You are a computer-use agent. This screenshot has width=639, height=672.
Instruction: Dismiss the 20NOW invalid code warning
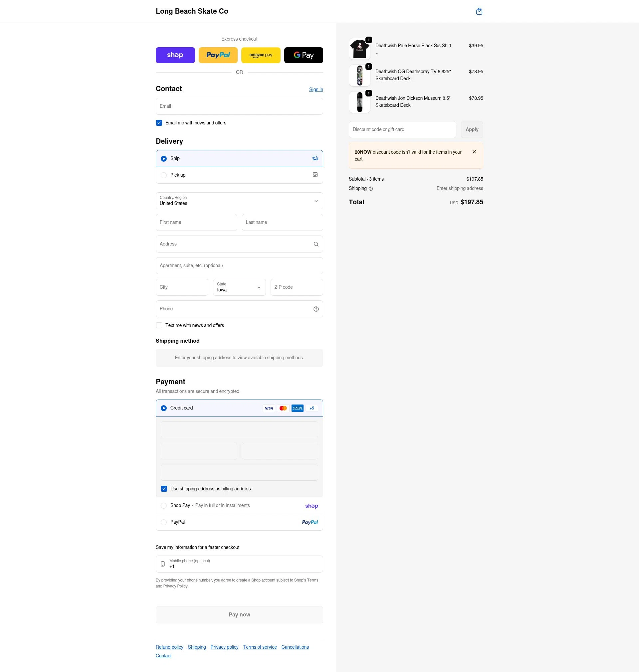click(474, 152)
